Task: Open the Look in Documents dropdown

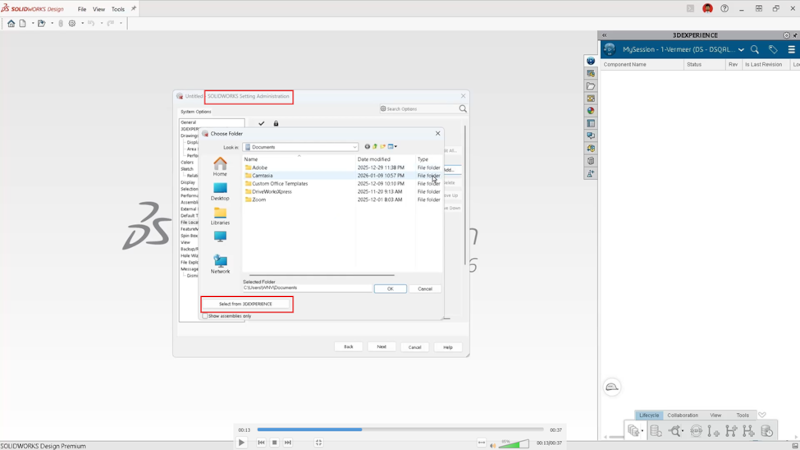Action: (301, 147)
